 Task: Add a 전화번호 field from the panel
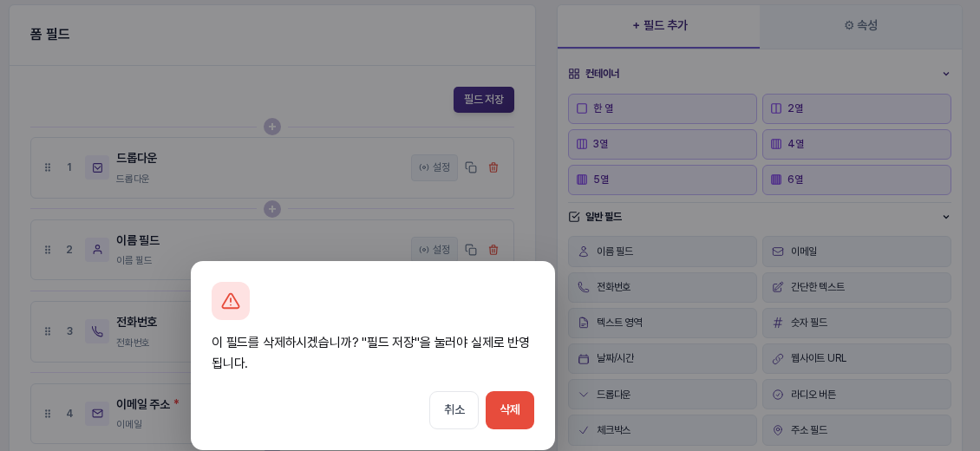663,287
